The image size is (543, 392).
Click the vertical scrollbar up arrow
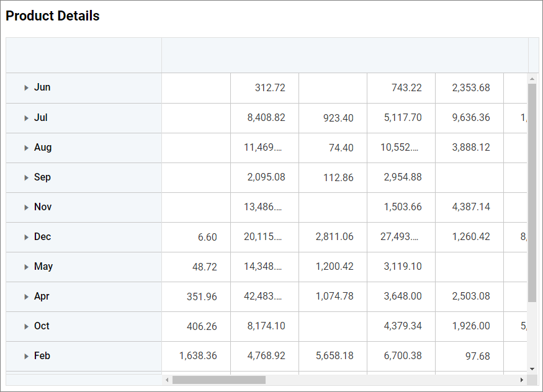point(532,79)
